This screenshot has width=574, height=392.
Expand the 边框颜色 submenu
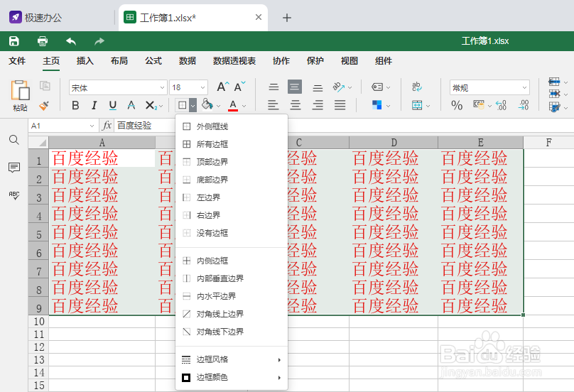[232, 377]
